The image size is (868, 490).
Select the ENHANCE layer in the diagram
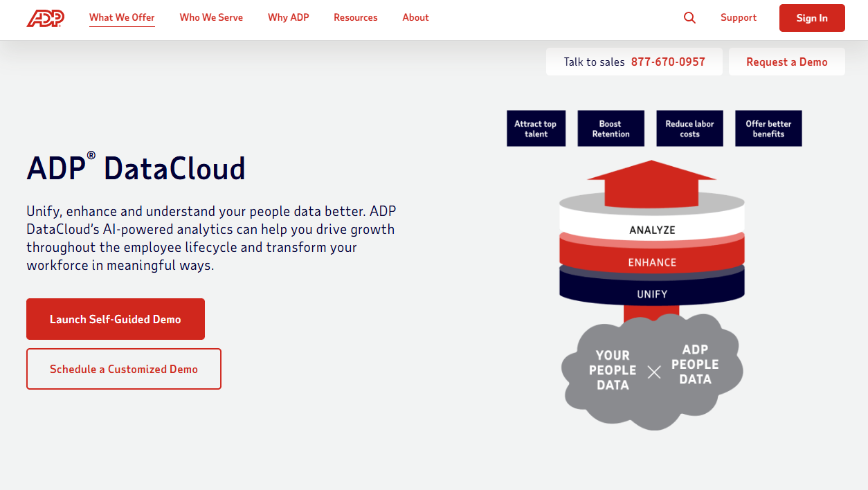point(651,262)
